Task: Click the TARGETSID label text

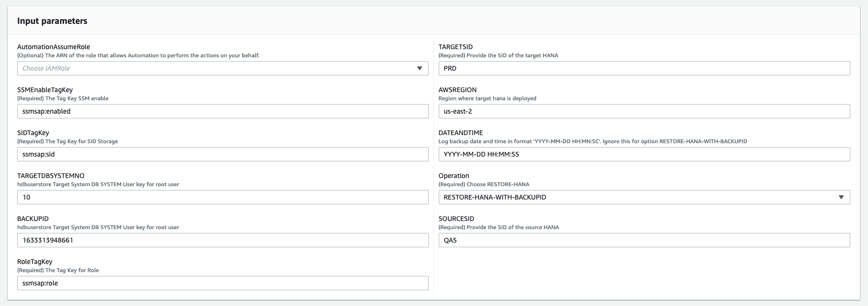Action: point(455,47)
